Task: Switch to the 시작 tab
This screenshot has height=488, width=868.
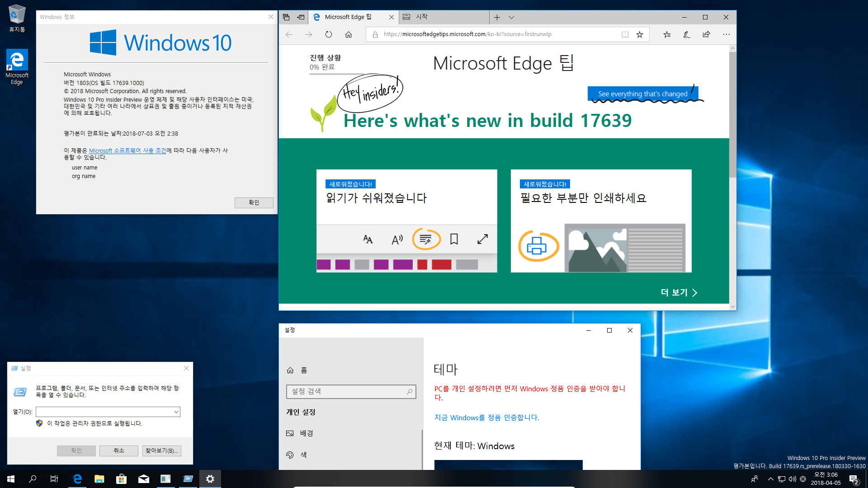Action: 443,17
